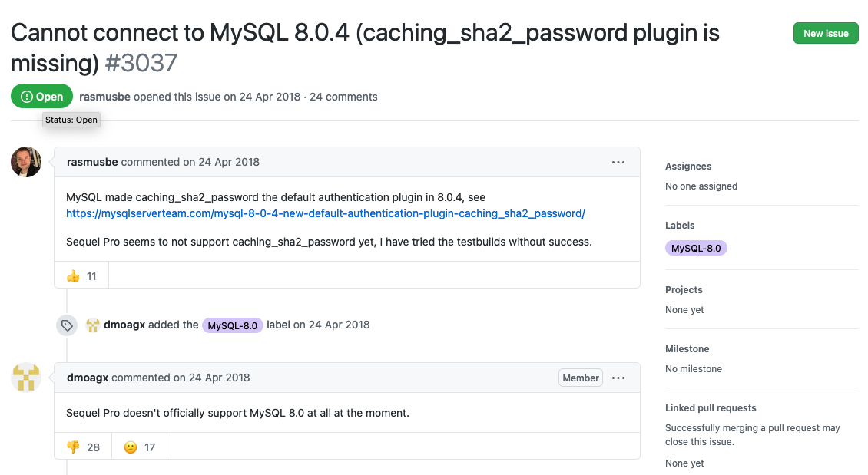Click 'on 24 Apr 2018' timestamp in dmoagx's comment
Image resolution: width=868 pixels, height=475 pixels.
click(x=211, y=378)
